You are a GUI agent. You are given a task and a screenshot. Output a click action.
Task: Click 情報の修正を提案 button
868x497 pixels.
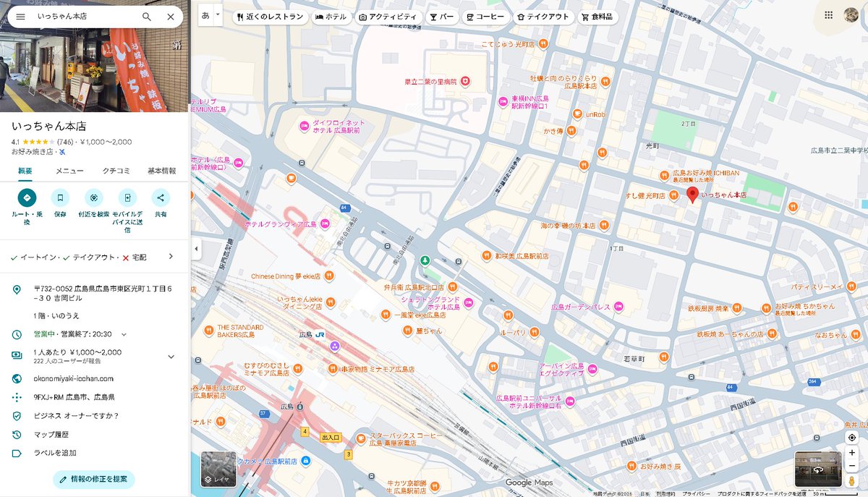tap(94, 479)
